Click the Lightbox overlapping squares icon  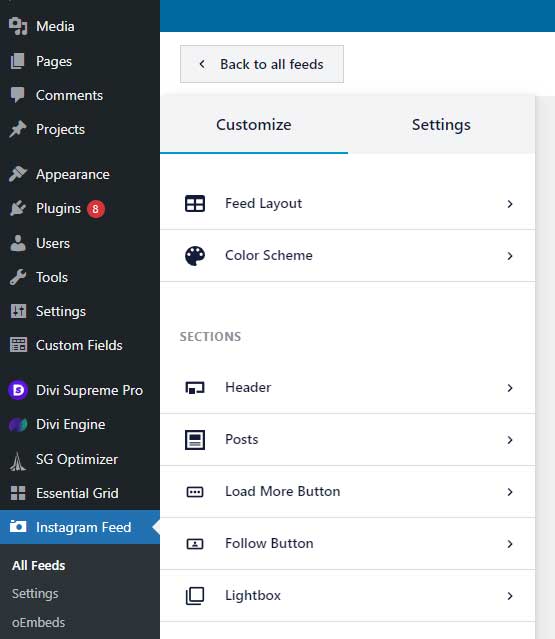pos(195,596)
